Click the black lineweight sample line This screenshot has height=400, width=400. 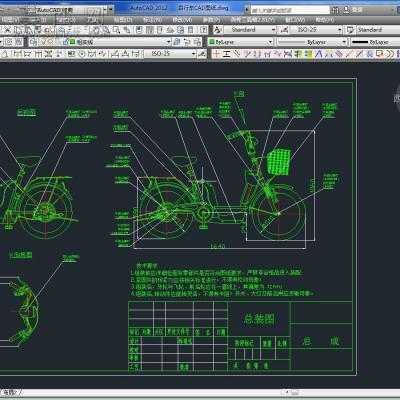coord(360,42)
